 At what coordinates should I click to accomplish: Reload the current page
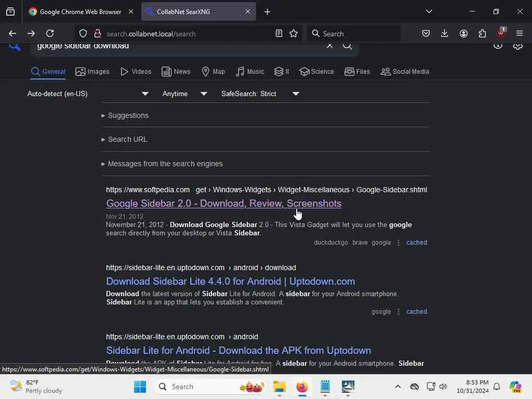point(50,33)
